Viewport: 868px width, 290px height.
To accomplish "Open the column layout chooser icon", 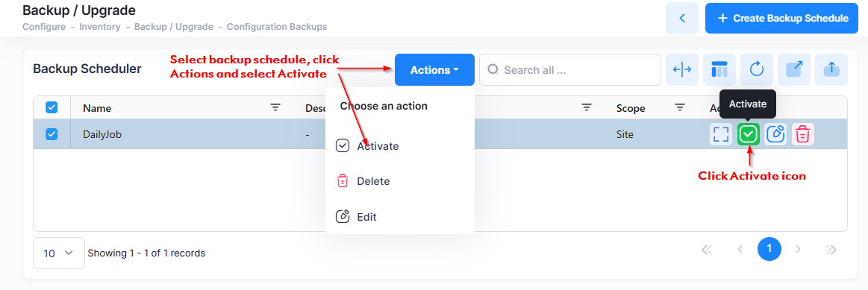I will pyautogui.click(x=719, y=70).
